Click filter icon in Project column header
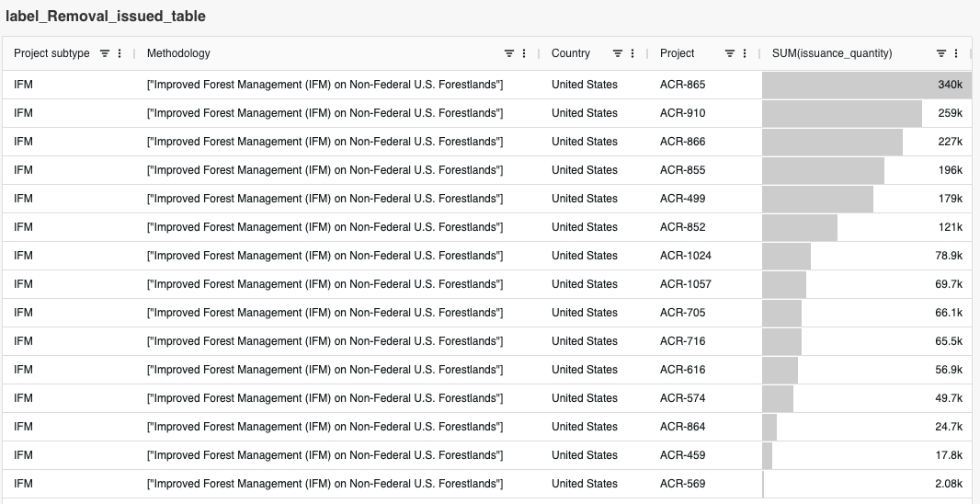This screenshot has width=980, height=504. [730, 53]
